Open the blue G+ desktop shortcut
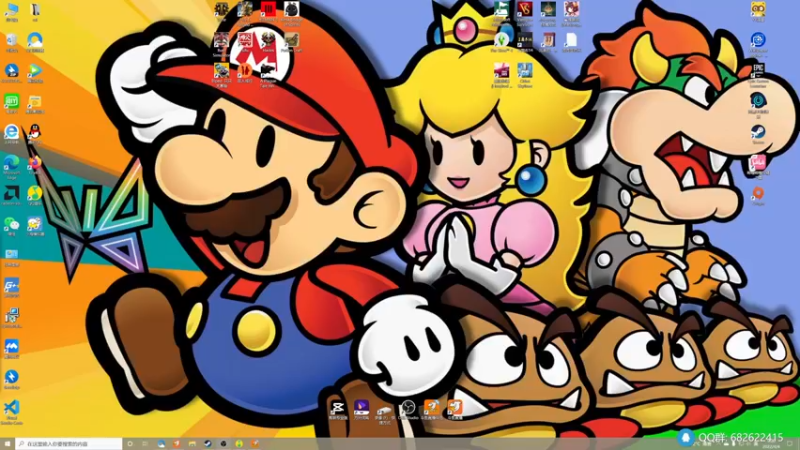Viewport: 800px width, 450px height. click(11, 285)
